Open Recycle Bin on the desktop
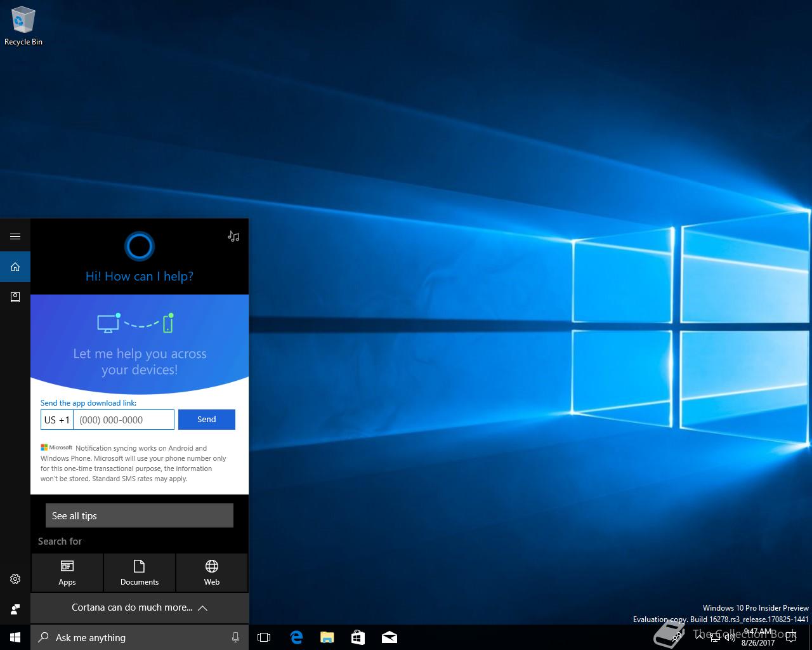This screenshot has width=812, height=650. point(23,26)
